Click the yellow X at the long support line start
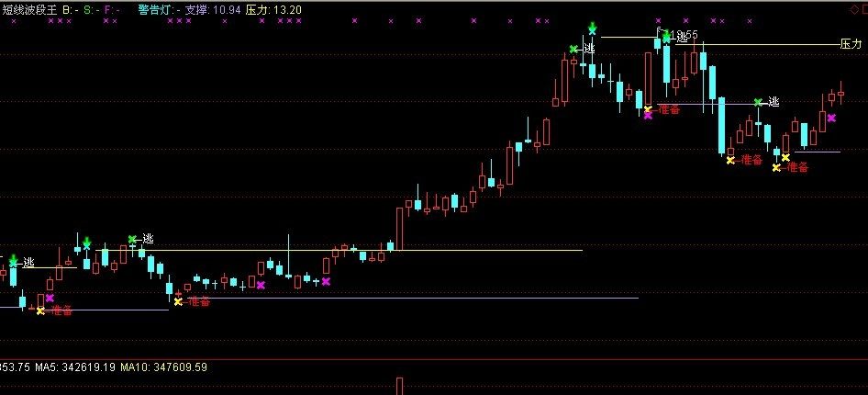The image size is (868, 395). coord(178,302)
